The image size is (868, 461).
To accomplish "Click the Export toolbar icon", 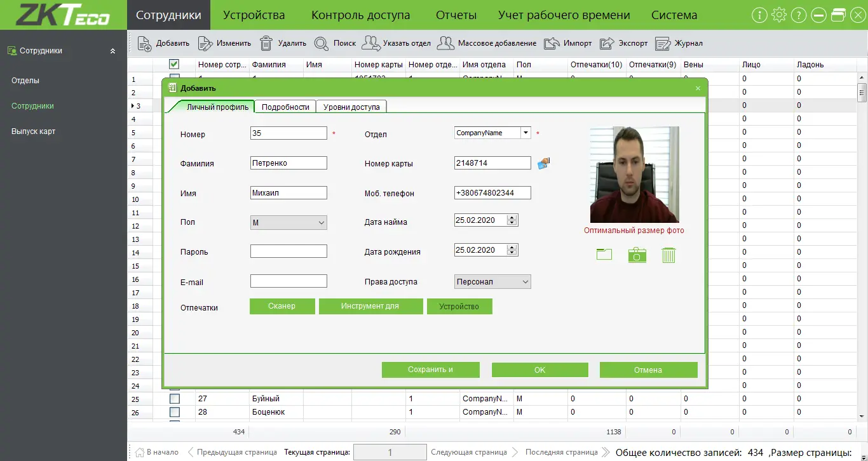I will tap(607, 43).
